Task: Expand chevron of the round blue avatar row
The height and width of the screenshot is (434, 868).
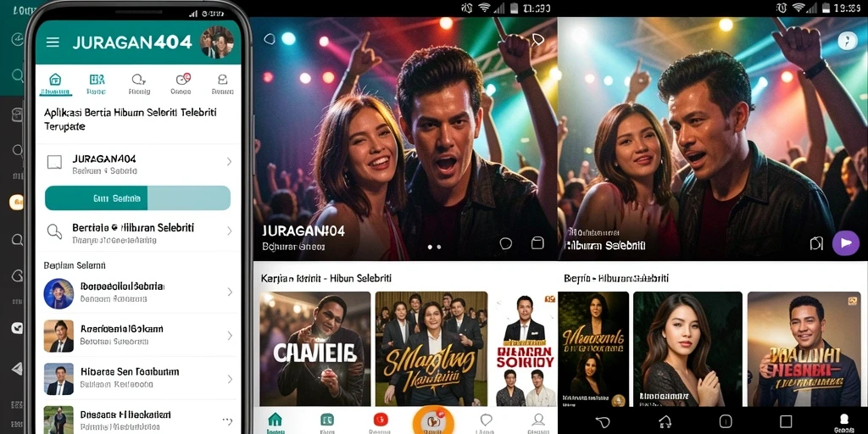Action: [x=229, y=292]
